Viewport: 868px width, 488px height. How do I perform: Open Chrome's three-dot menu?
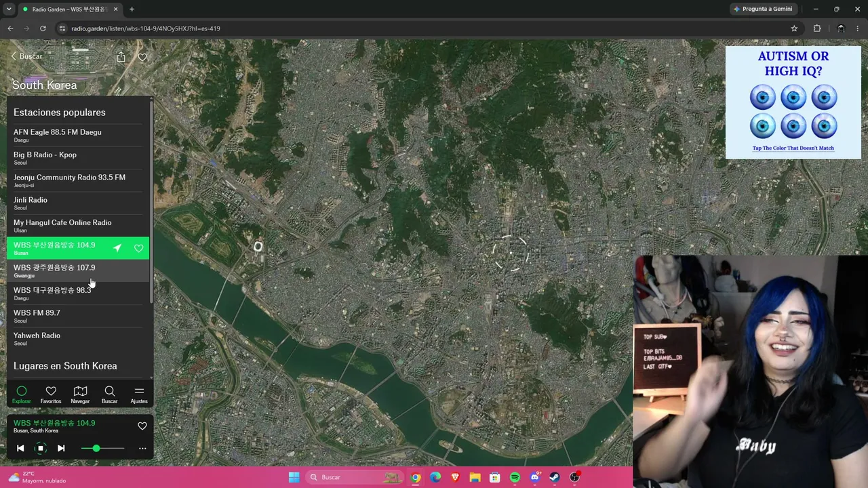pyautogui.click(x=858, y=28)
